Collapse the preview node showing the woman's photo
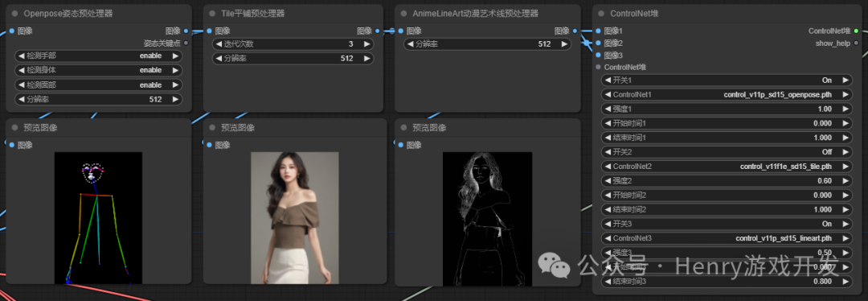 pyautogui.click(x=212, y=127)
